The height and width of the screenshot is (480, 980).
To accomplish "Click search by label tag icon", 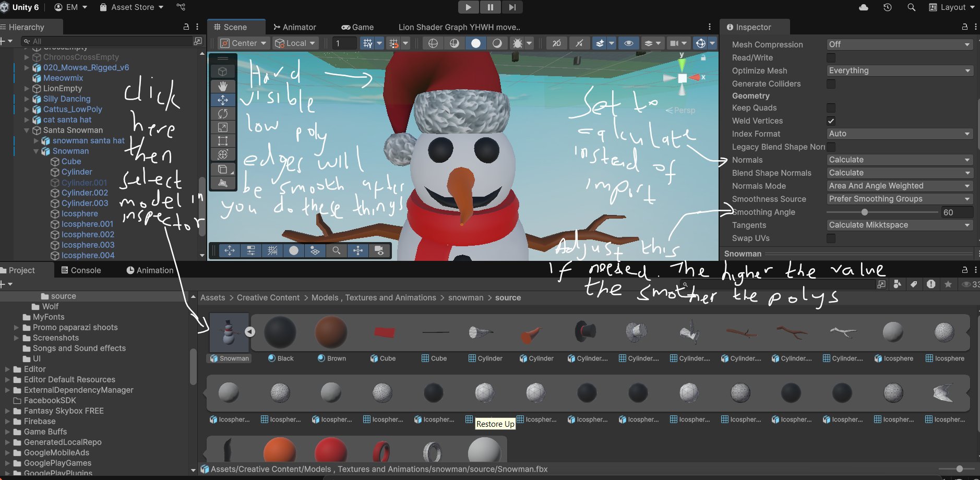I will click(914, 284).
